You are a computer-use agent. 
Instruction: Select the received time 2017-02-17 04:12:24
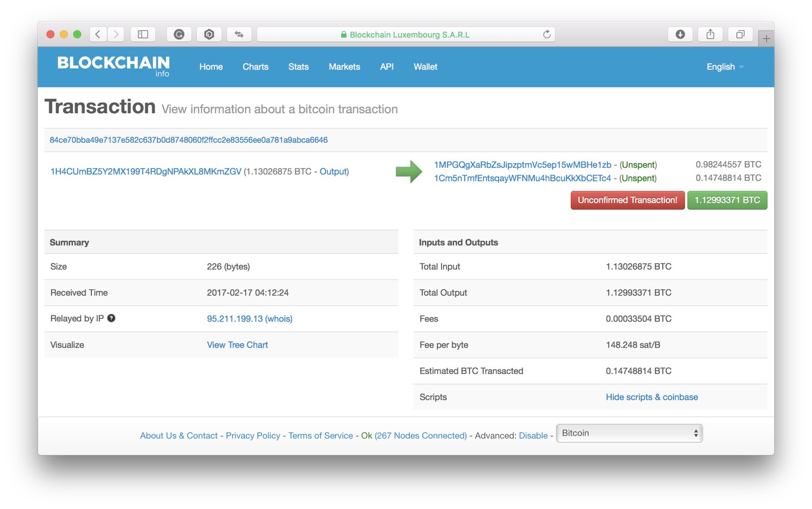point(248,293)
